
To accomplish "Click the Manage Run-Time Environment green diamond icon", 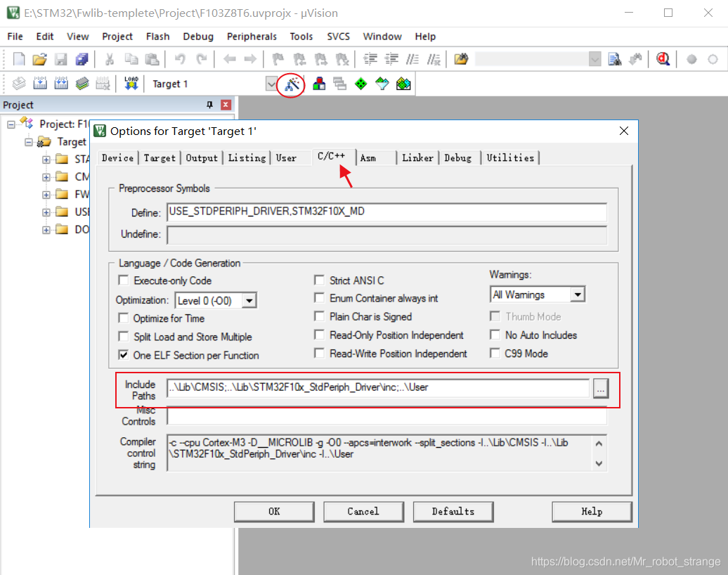I will pyautogui.click(x=360, y=84).
